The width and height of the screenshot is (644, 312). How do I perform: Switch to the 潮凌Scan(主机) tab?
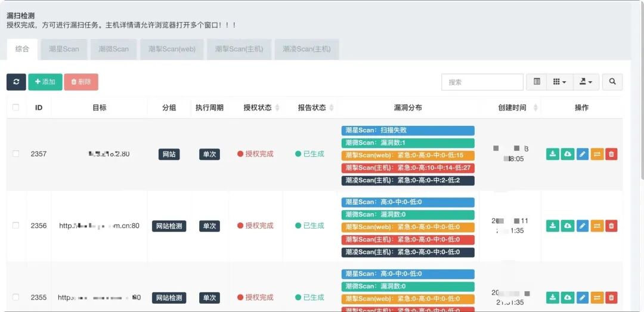coord(307,50)
